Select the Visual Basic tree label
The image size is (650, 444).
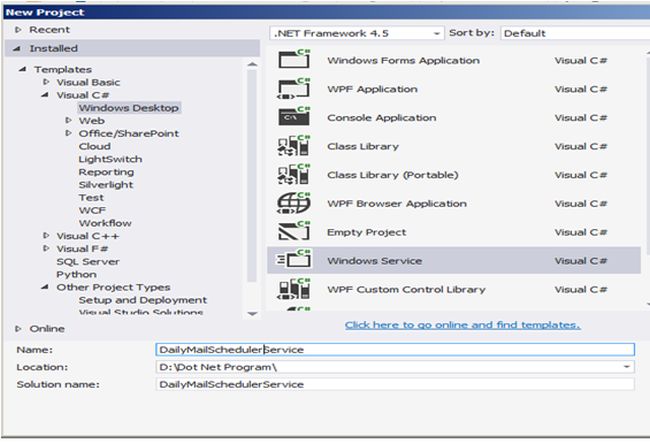(88, 82)
